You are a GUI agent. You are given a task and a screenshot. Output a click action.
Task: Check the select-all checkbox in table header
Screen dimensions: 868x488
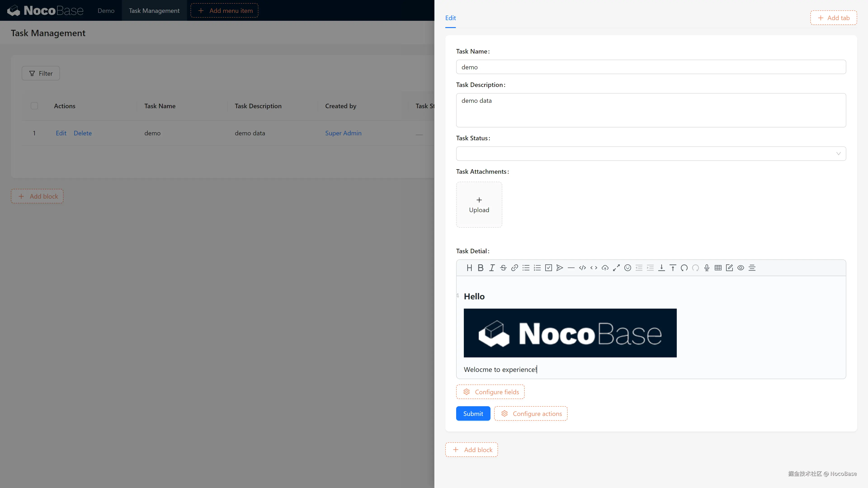(x=34, y=106)
